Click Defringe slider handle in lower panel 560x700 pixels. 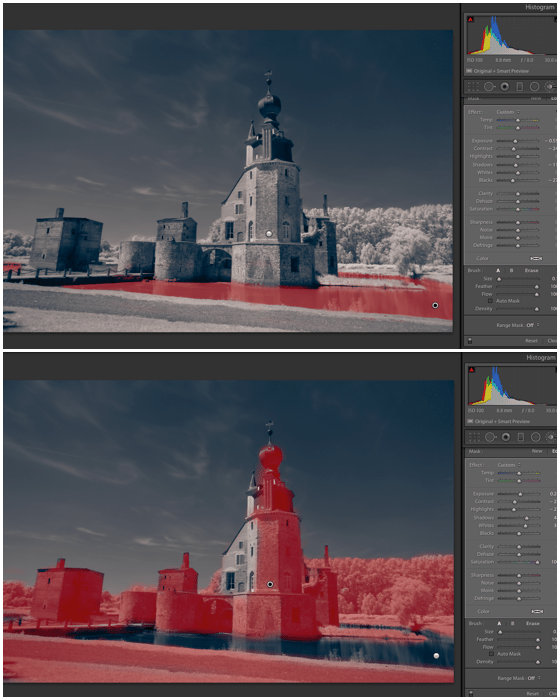519,598
